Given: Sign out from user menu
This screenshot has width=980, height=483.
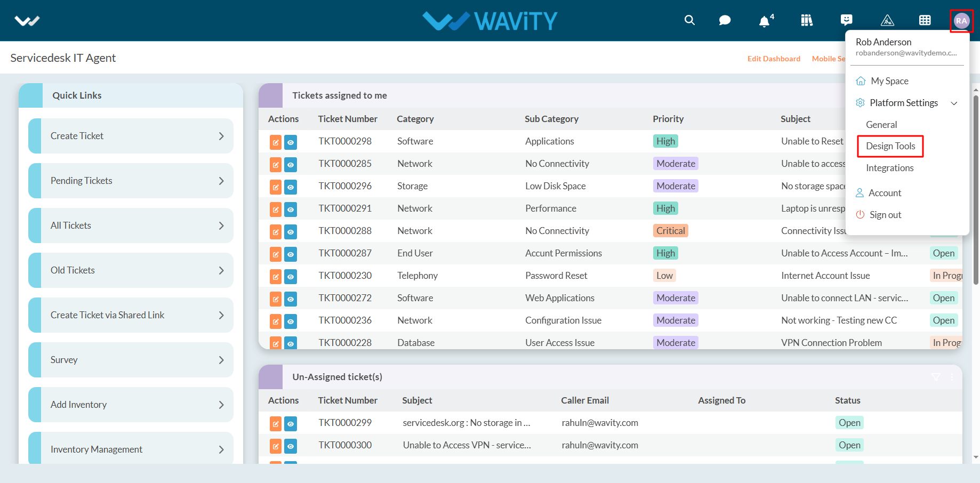Looking at the screenshot, I should pos(885,215).
